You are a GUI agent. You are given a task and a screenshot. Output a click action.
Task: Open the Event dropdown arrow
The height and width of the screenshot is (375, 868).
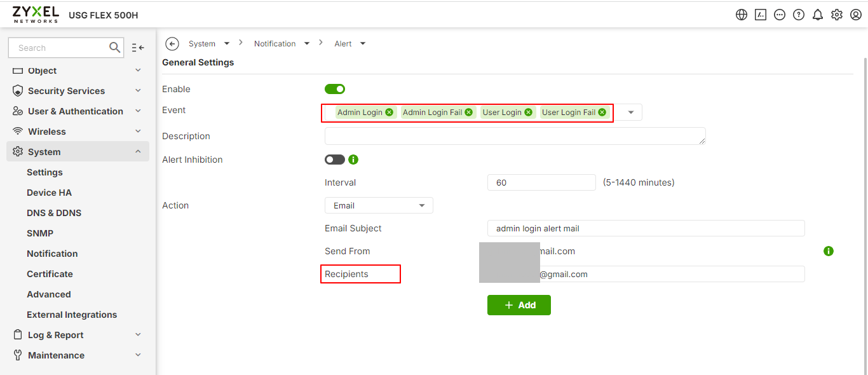click(x=631, y=112)
